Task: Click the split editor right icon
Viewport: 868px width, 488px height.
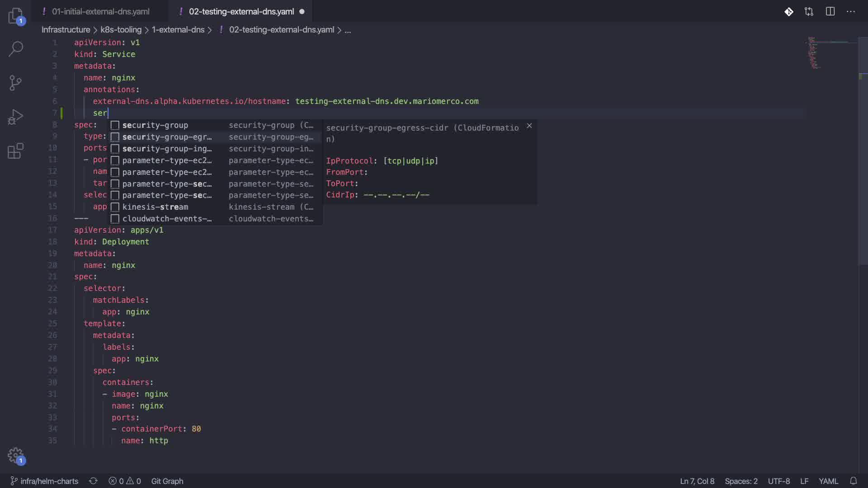Action: pyautogui.click(x=830, y=11)
